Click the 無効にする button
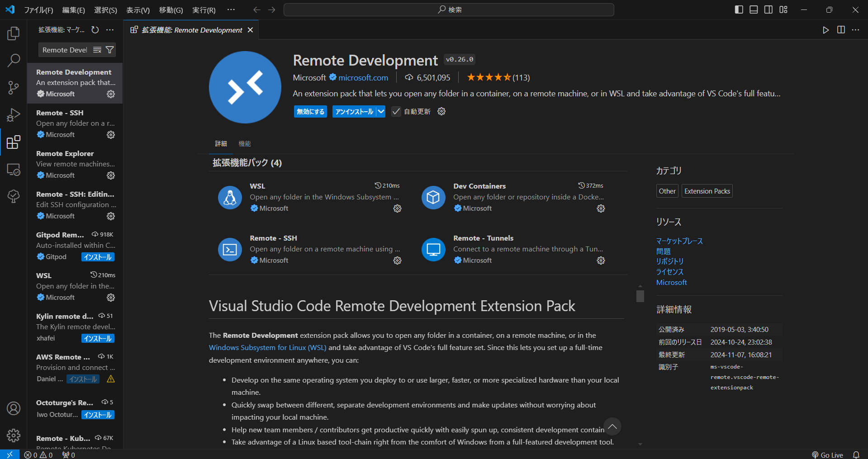This screenshot has height=459, width=868. click(x=310, y=111)
